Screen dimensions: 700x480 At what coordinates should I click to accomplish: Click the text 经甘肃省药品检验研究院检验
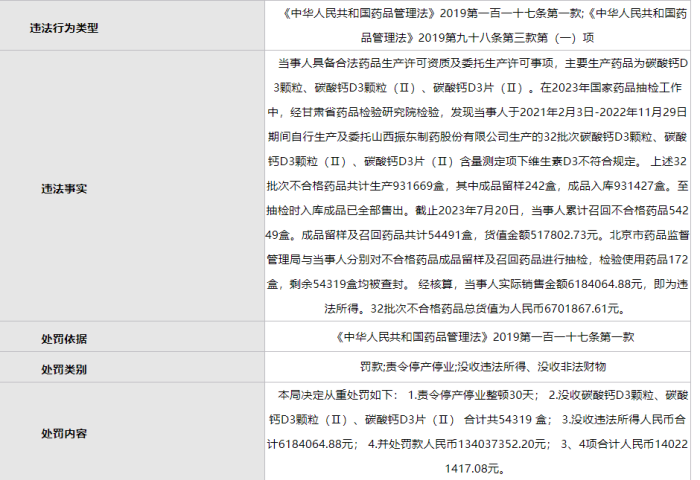coord(364,112)
